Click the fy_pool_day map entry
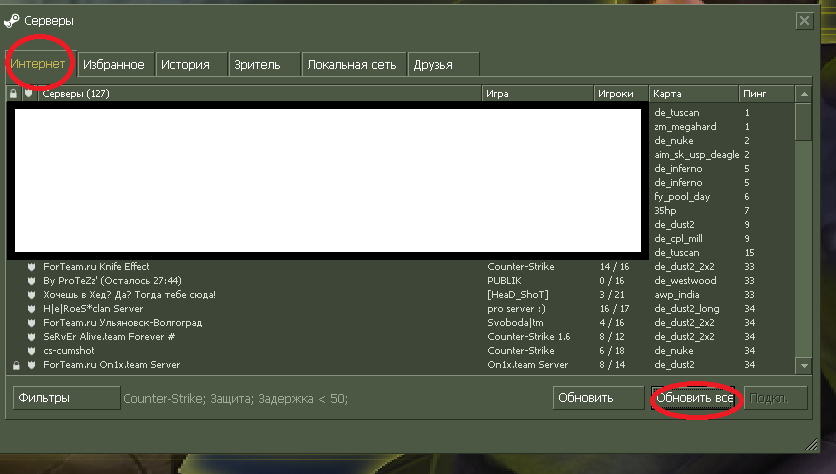This screenshot has height=474, width=836. 682,197
